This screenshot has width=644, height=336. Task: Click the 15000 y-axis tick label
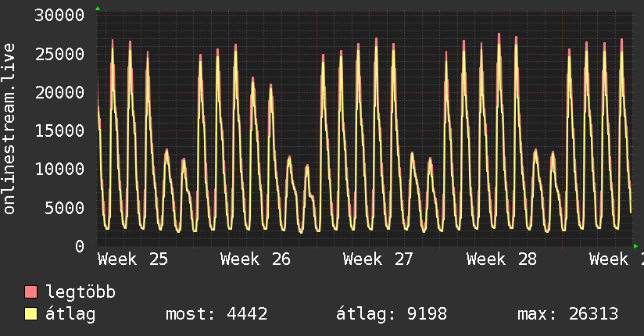point(59,131)
